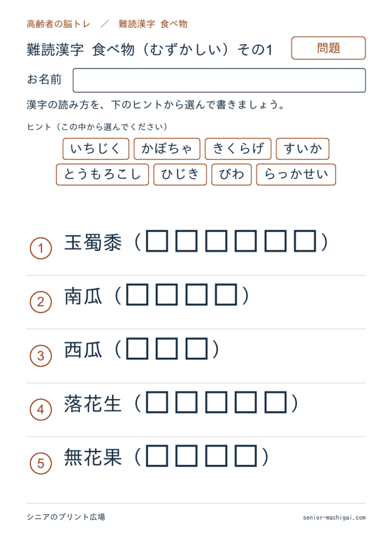Select the らっかせい hint chip

[x=296, y=175]
